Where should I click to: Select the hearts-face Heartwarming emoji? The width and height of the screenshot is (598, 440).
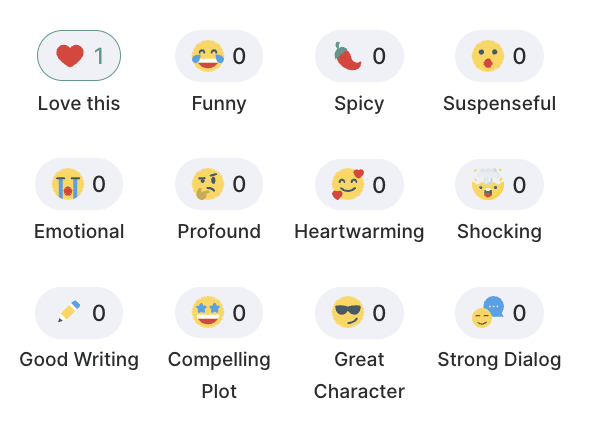tap(347, 185)
